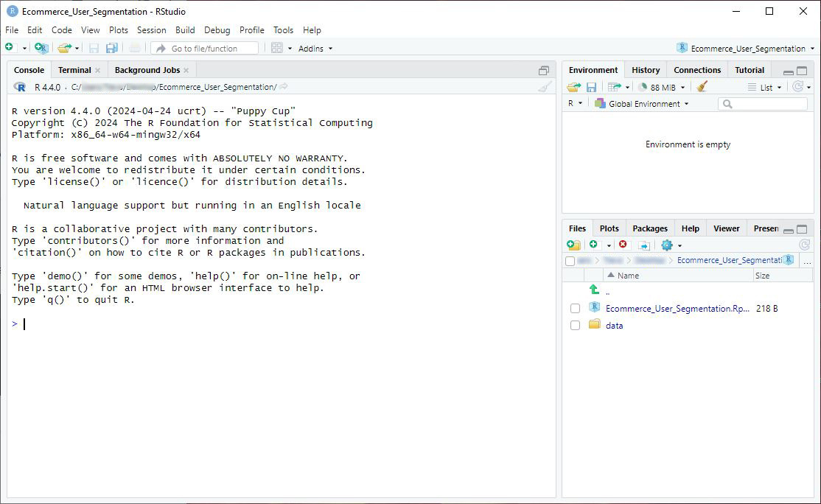Refresh the Environment pane
This screenshot has width=821, height=504.
click(x=797, y=87)
